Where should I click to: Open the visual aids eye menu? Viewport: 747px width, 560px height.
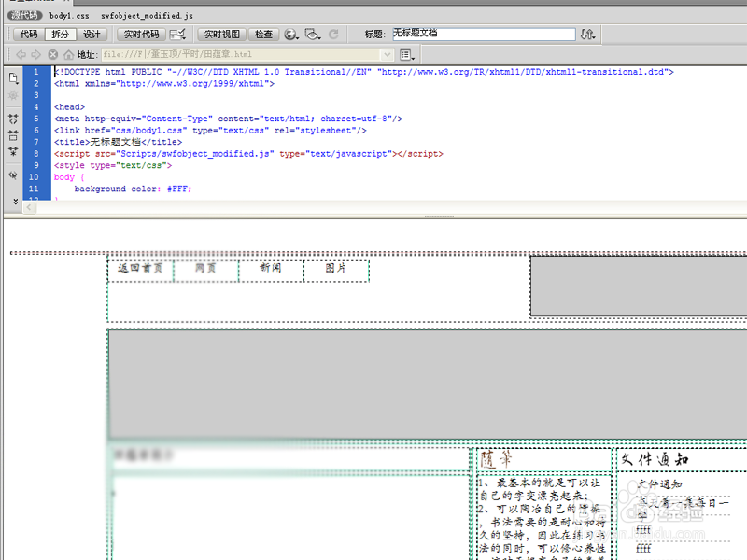coord(313,35)
